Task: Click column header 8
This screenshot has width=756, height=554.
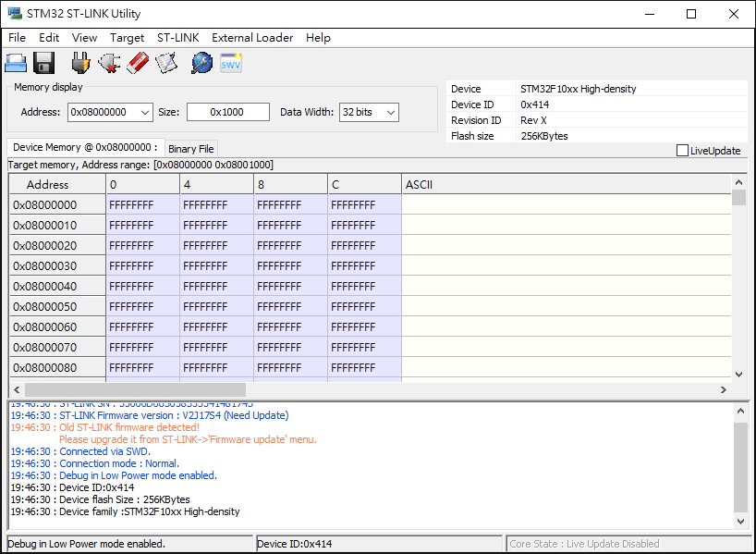Action: 291,184
